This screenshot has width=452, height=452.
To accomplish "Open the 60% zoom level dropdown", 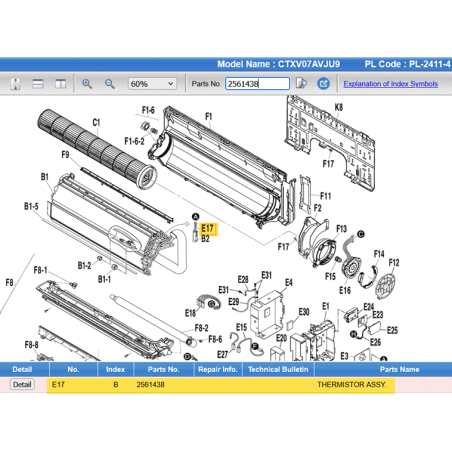I will 152,84.
